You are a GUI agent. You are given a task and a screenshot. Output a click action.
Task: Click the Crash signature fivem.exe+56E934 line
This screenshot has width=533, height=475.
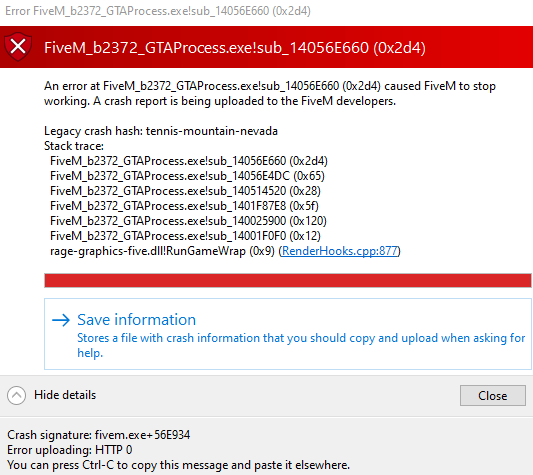coord(99,435)
